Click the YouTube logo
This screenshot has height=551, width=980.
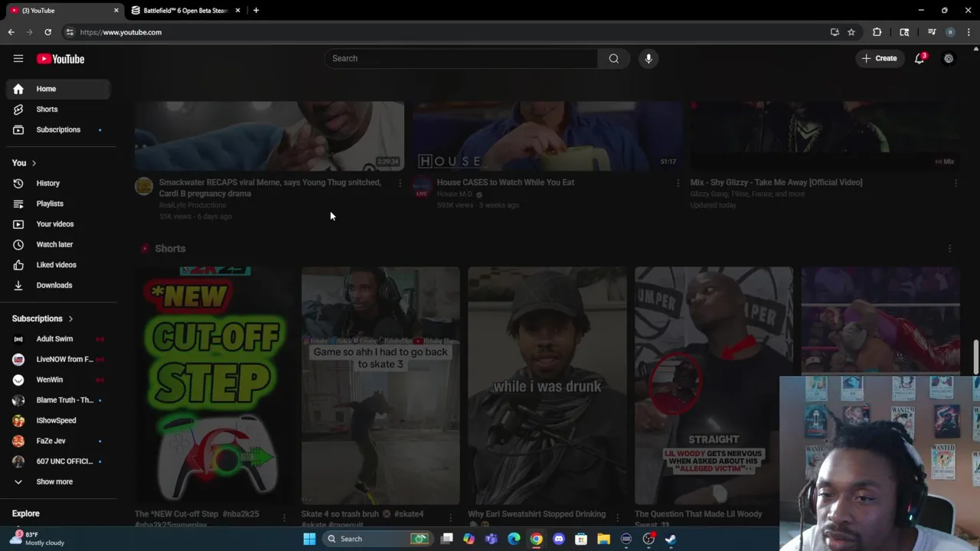pyautogui.click(x=60, y=59)
